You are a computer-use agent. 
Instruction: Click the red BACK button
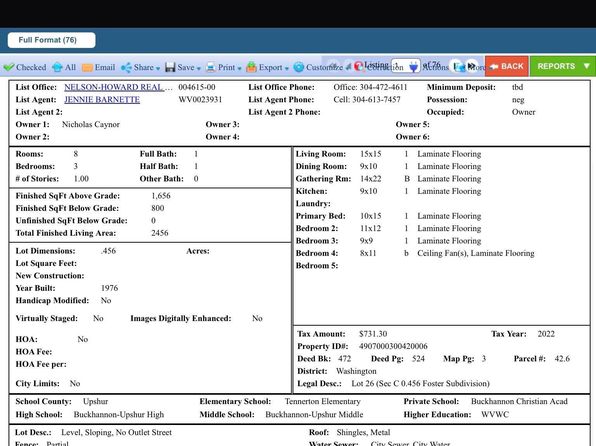point(507,66)
